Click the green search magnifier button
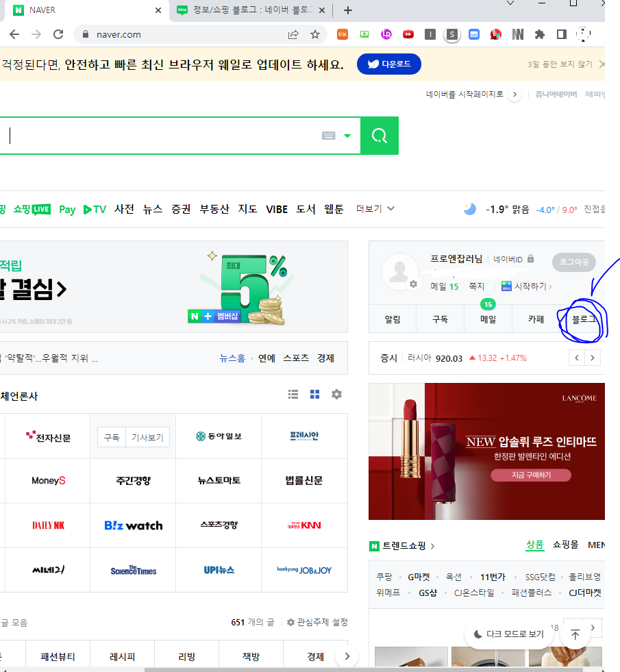Screen dimensions: 620x672 click(380, 136)
